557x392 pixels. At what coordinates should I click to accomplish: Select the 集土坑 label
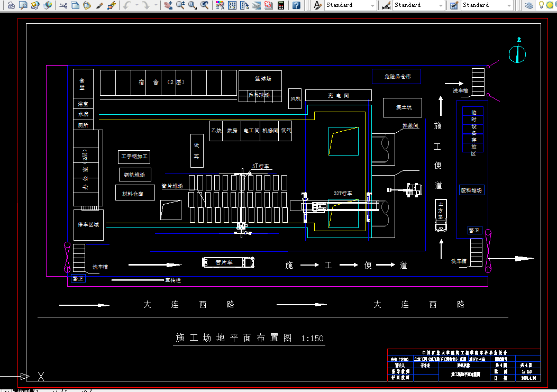(x=404, y=107)
